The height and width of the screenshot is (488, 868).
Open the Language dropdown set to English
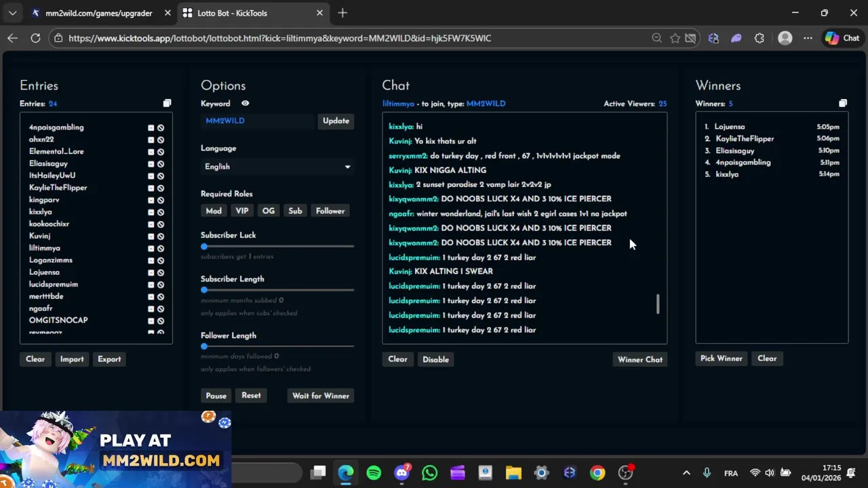277,167
